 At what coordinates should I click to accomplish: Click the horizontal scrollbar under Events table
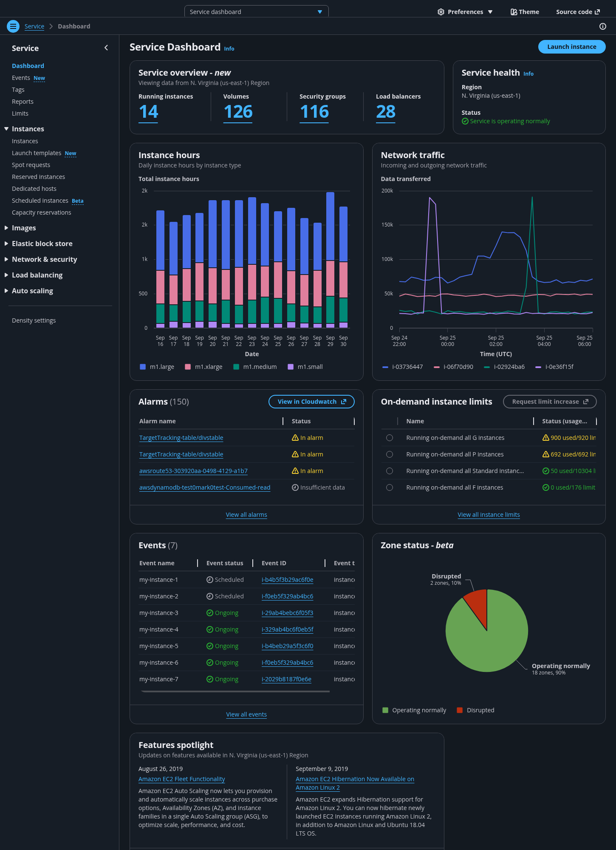coord(235,691)
